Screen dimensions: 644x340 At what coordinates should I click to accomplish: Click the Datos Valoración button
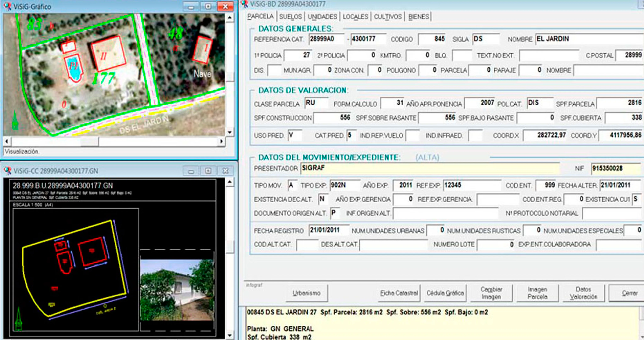[x=583, y=293]
